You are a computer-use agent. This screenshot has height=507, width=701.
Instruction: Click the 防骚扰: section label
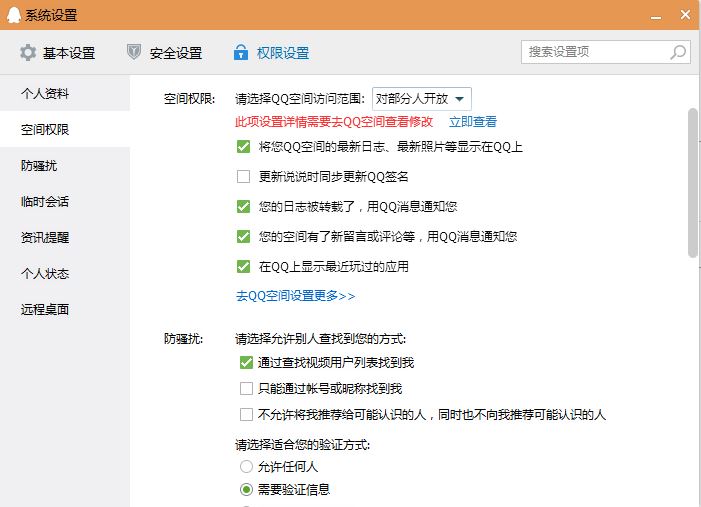pos(183,339)
